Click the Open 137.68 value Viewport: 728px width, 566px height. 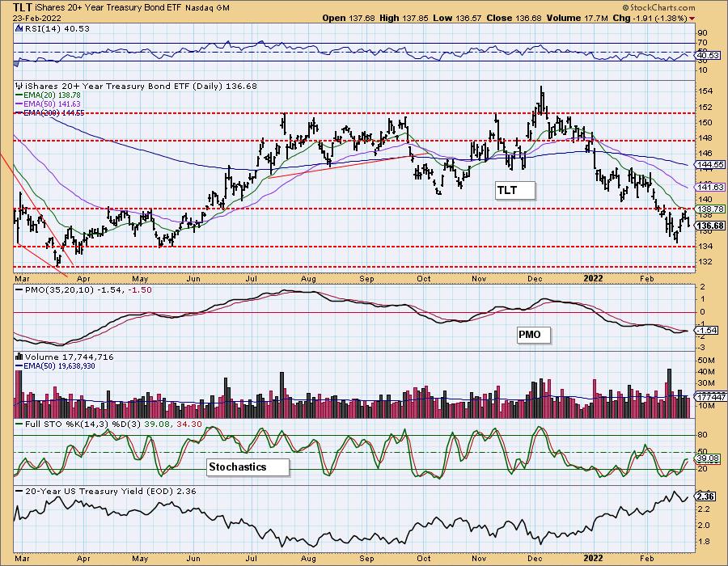coord(349,18)
